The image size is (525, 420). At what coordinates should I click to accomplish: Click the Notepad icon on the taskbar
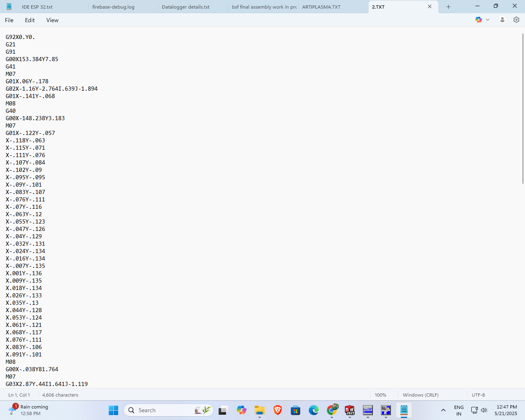point(404,410)
